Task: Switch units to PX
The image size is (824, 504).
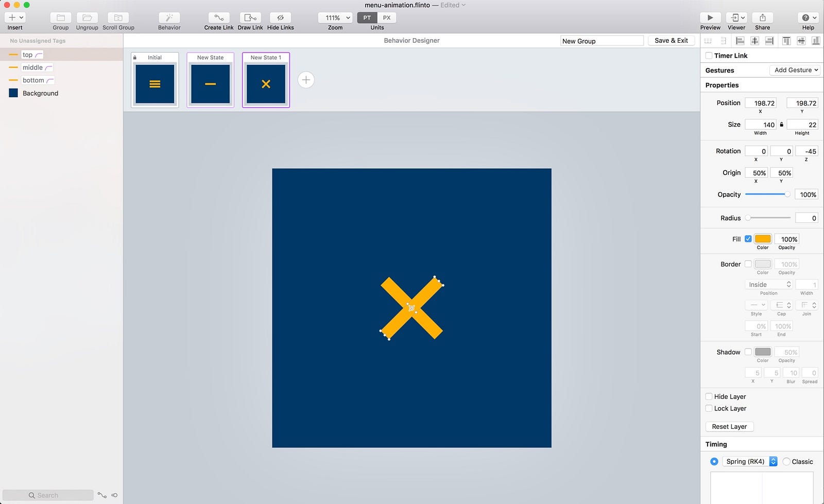Action: click(x=387, y=18)
